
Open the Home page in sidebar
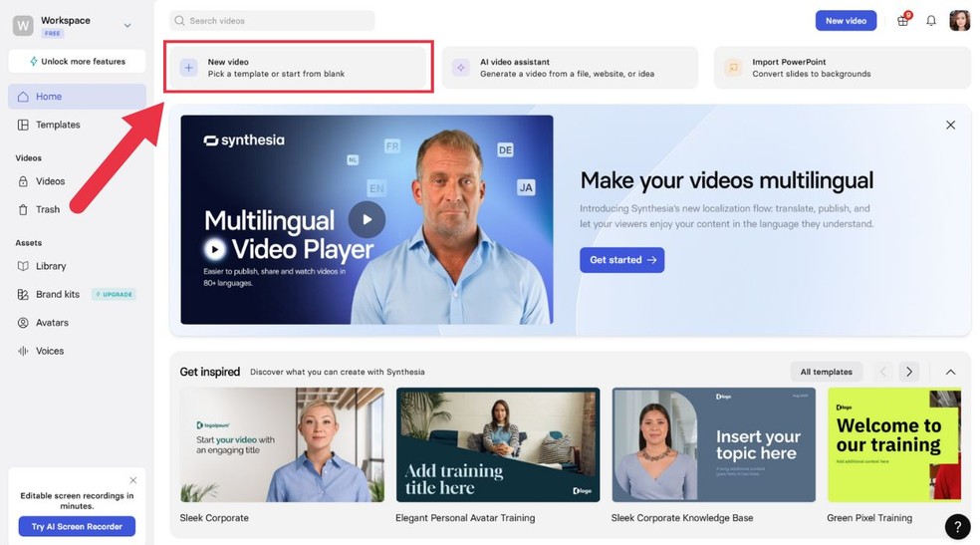click(77, 97)
